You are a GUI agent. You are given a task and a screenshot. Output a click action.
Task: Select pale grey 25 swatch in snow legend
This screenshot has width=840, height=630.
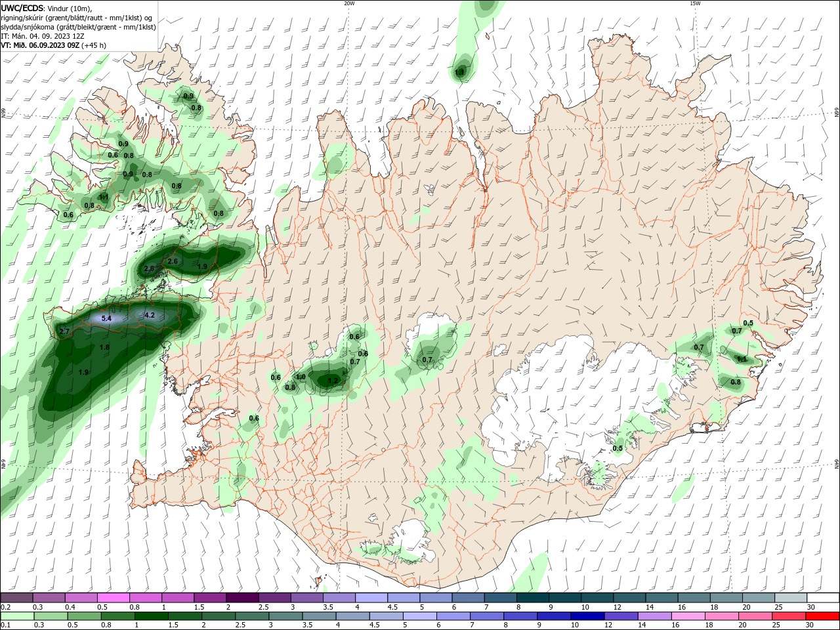[789, 598]
